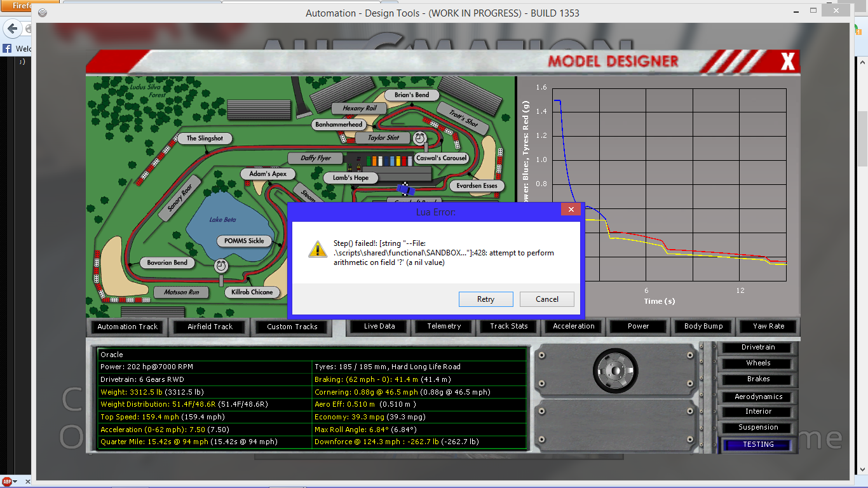
Task: Click the blue car on the track
Action: click(x=405, y=189)
